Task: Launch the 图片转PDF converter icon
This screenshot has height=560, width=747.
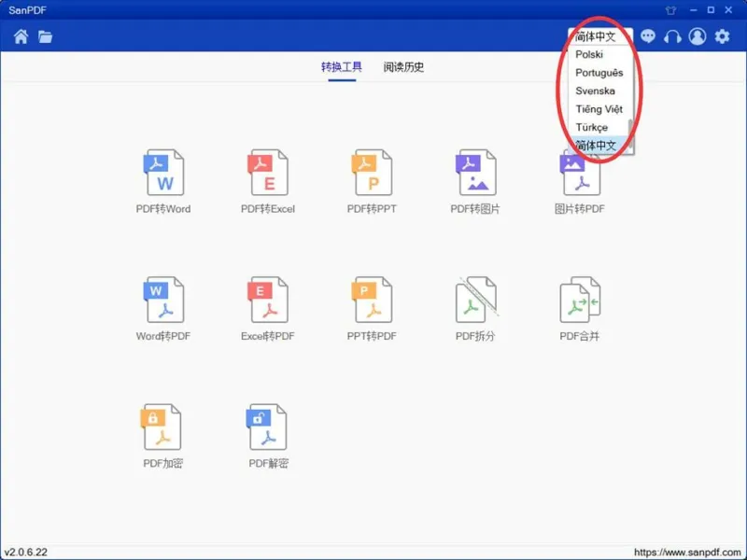Action: (579, 173)
